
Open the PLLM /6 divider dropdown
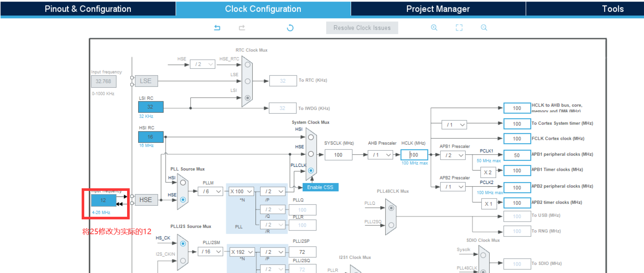click(210, 191)
